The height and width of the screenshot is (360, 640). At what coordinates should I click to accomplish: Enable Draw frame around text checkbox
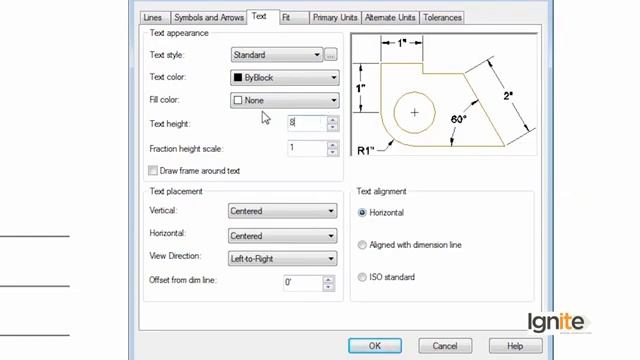pos(153,171)
